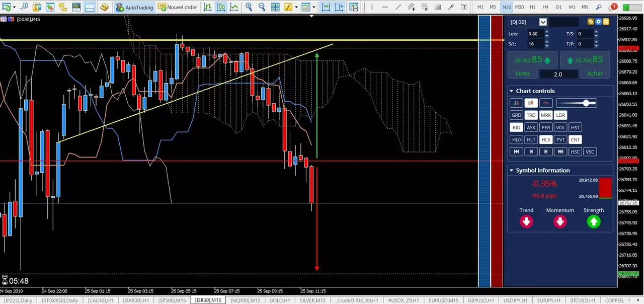Open panel settings gear icon
Image resolution: width=644 pixels, height=304 pixels.
click(599, 22)
